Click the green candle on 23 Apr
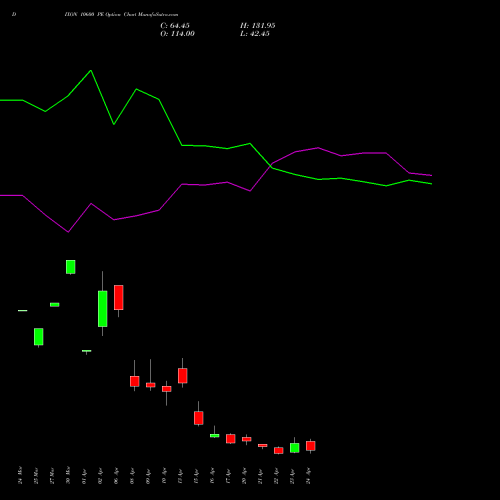The height and width of the screenshot is (500, 500). click(295, 448)
